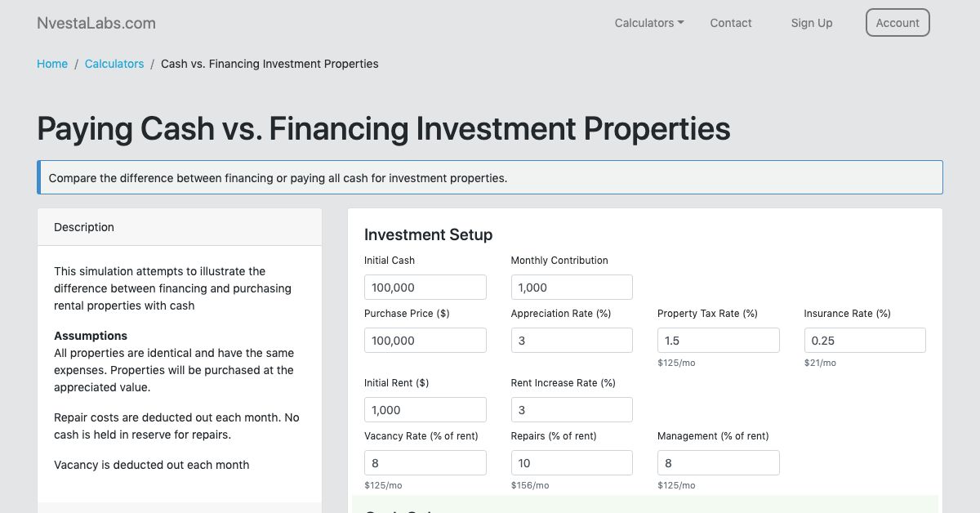The image size is (980, 513).
Task: Focus the Insurance Rate field
Action: tap(864, 340)
